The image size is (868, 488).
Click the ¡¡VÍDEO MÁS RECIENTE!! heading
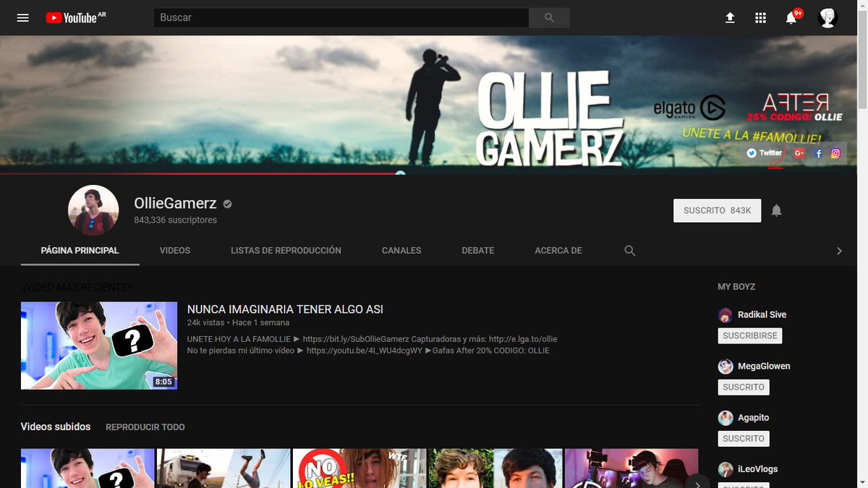coord(77,288)
